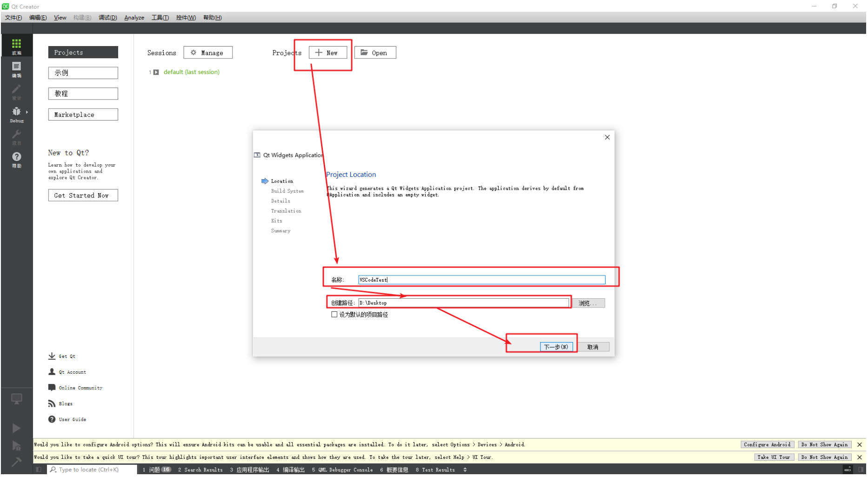The height and width of the screenshot is (477, 868).
Task: Open the Search Results output pane
Action: [200, 470]
